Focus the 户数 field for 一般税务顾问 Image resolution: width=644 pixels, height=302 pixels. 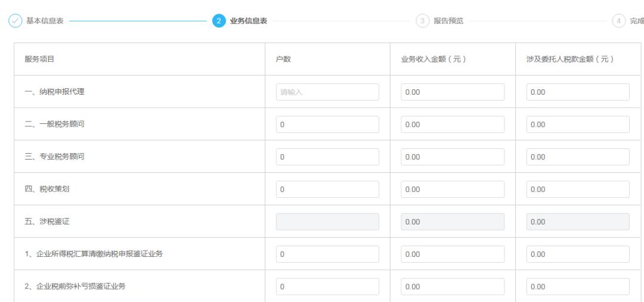[x=327, y=124]
